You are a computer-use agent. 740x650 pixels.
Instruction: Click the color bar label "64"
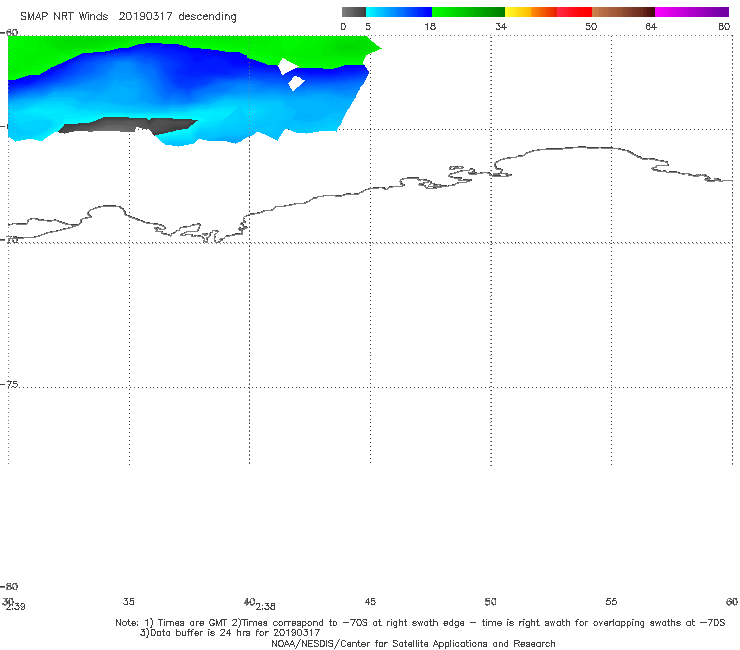[x=651, y=26]
